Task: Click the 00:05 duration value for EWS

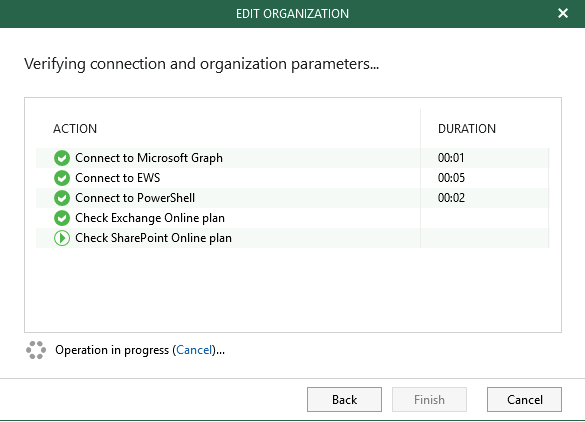Action: pyautogui.click(x=451, y=178)
